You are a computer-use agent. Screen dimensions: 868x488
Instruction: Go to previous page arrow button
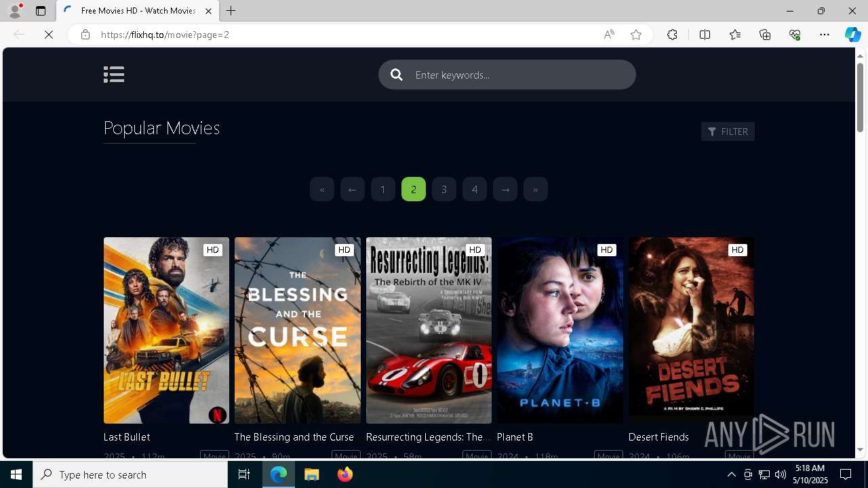tap(353, 189)
